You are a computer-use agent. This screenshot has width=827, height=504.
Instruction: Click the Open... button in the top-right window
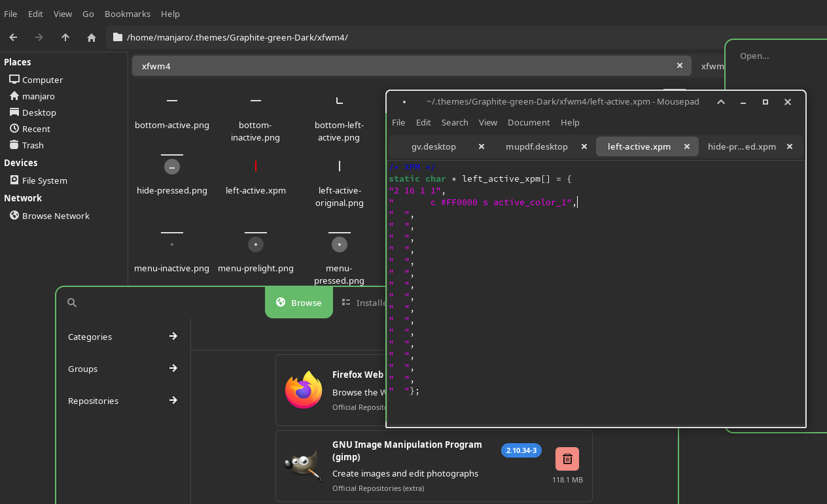point(754,56)
